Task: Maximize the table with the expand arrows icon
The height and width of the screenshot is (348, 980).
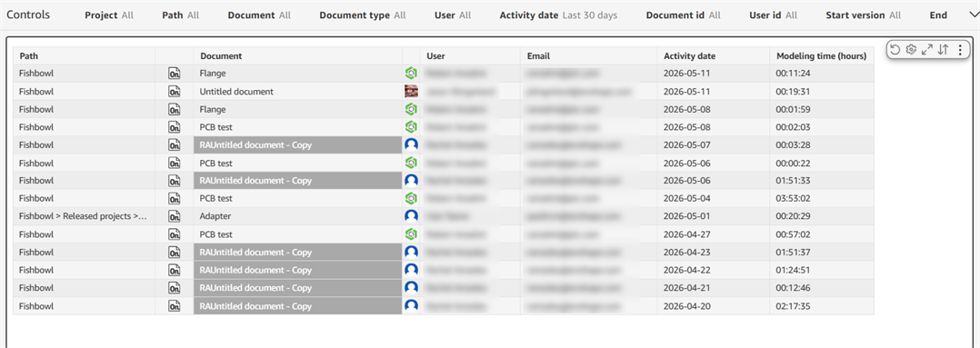Action: pos(927,50)
